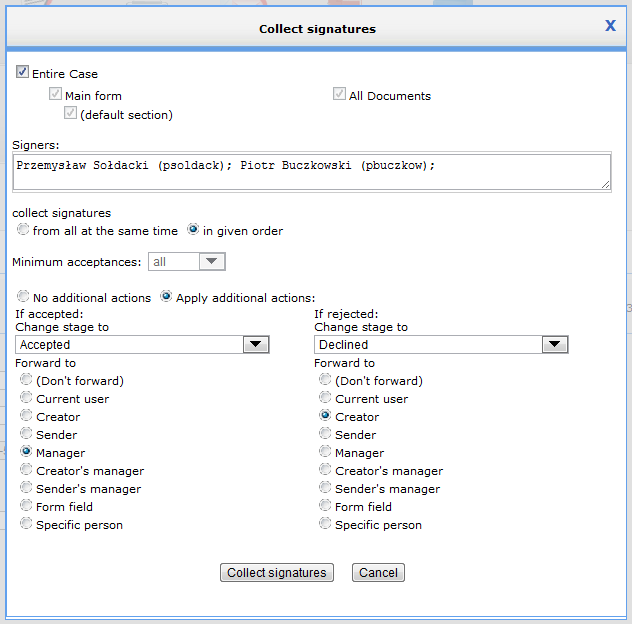Select Form field under If rejected

325,506
